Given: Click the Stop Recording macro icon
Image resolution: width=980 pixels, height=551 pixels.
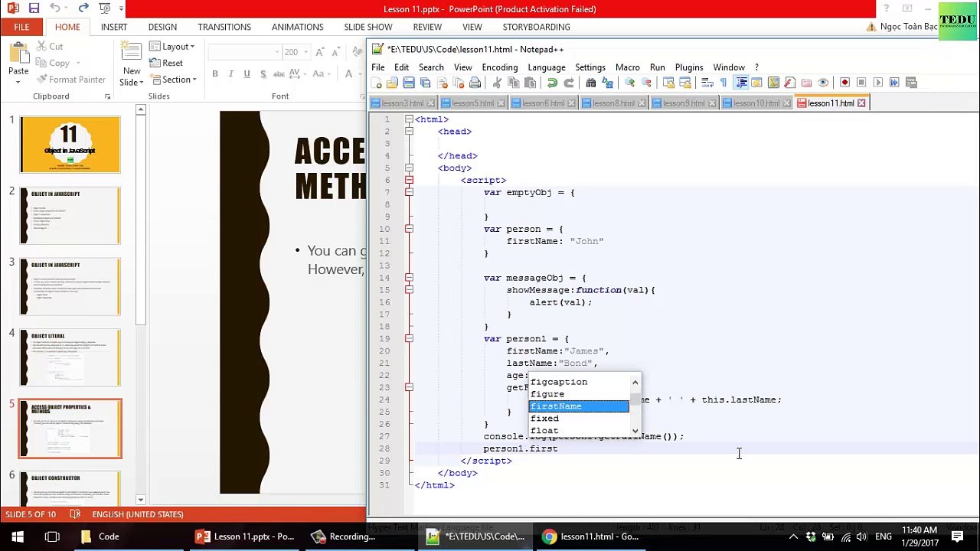Looking at the screenshot, I should click(861, 83).
